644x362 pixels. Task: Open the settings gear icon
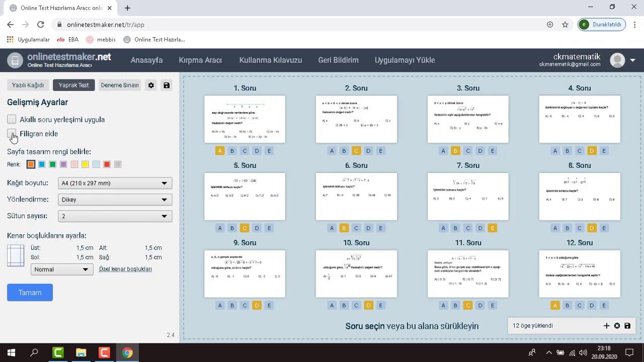151,85
